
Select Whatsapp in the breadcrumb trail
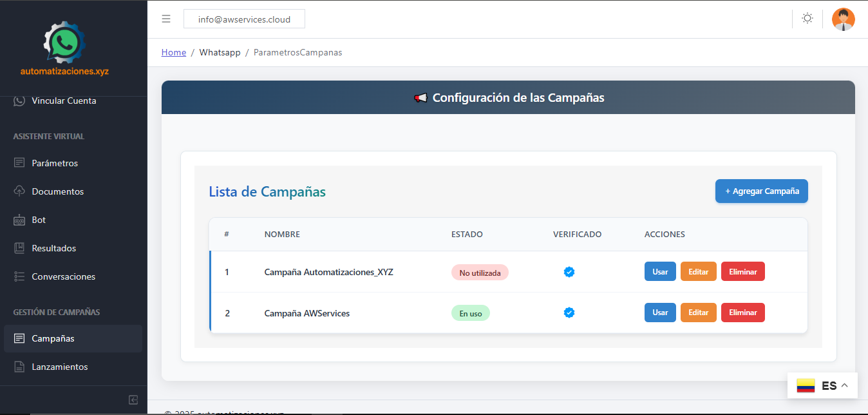click(x=220, y=52)
